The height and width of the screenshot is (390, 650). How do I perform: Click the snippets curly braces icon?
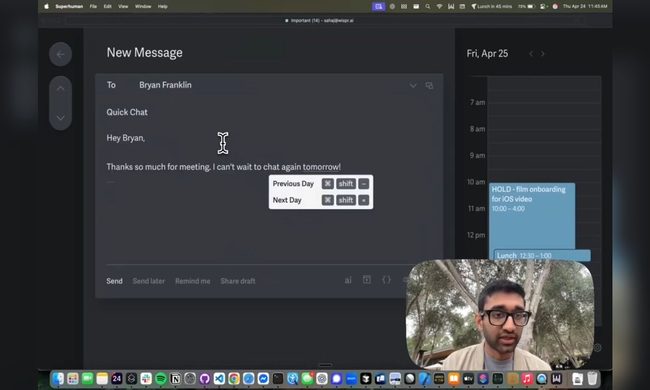tap(386, 280)
